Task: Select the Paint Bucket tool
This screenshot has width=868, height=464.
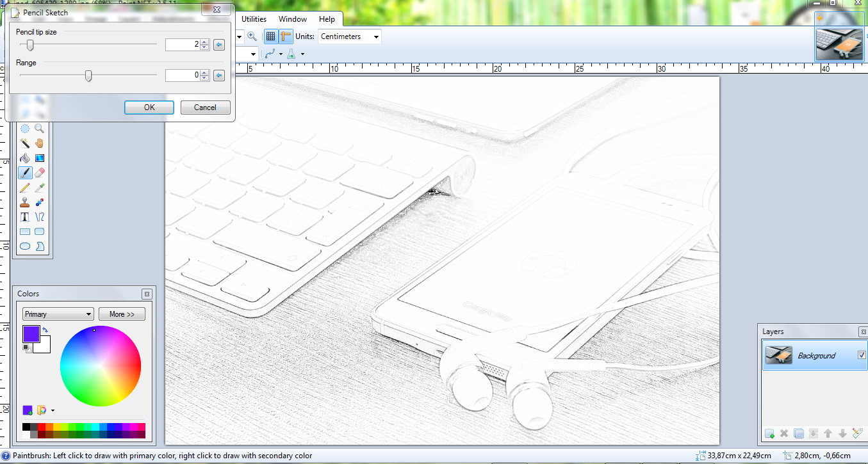Action: coord(25,158)
